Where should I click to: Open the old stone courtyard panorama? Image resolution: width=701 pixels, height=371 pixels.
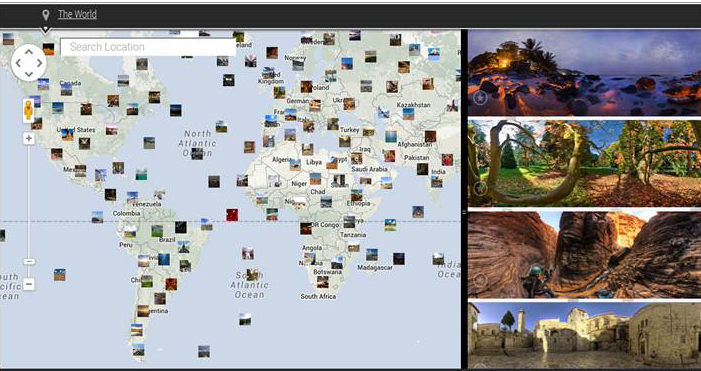pos(584,336)
